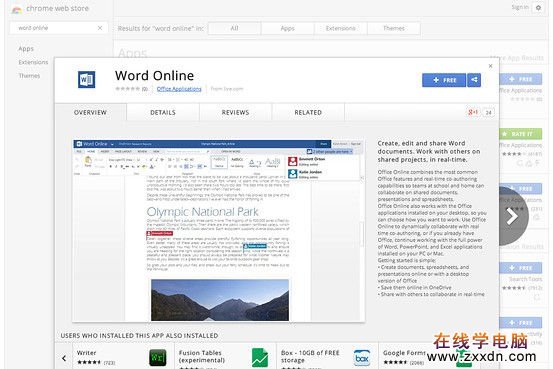Select Themes in the left sidebar

29,75
